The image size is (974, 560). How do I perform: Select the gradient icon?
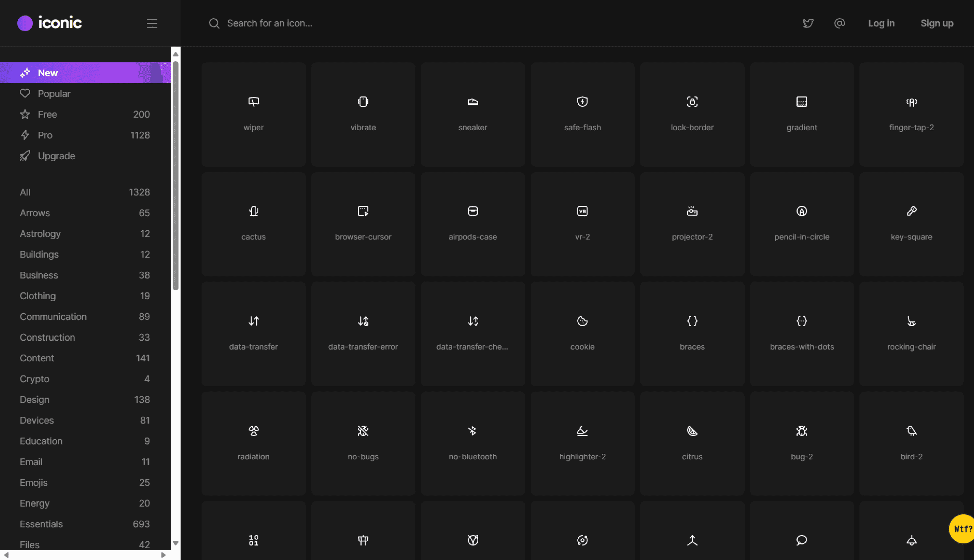point(802,114)
